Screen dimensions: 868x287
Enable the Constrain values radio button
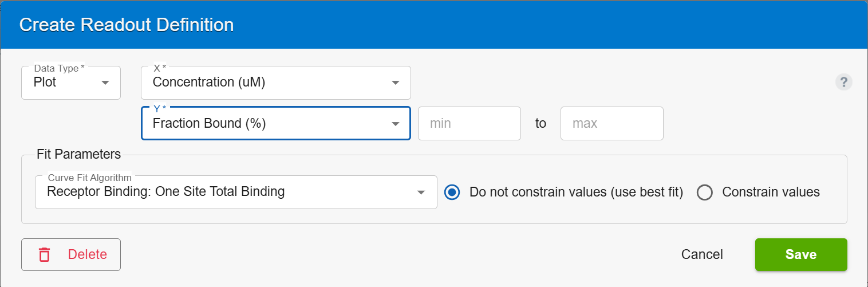pyautogui.click(x=705, y=192)
